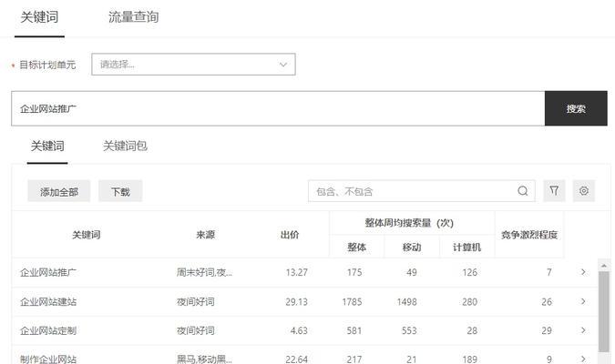Expand the 企业网站定制 row chevron
615x364 pixels.
click(583, 330)
